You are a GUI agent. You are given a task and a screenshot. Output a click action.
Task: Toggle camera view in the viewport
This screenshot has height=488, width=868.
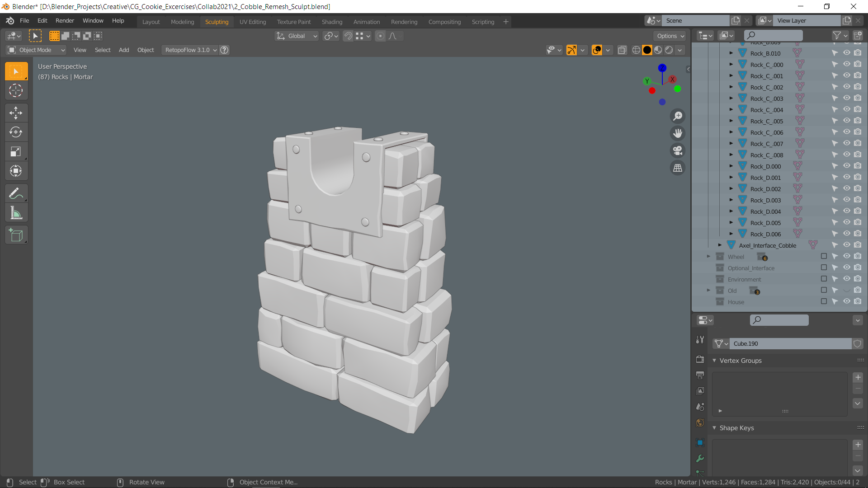677,150
